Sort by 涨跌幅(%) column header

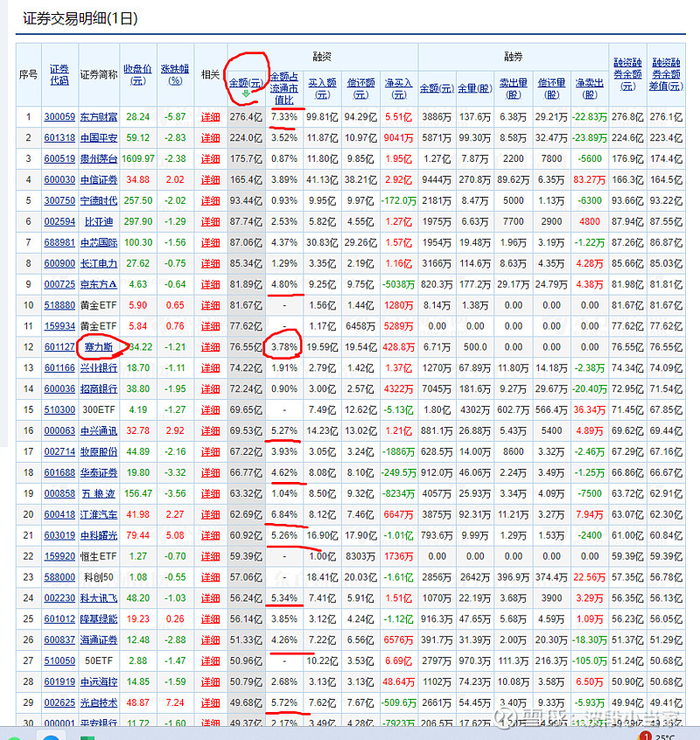click(175, 74)
